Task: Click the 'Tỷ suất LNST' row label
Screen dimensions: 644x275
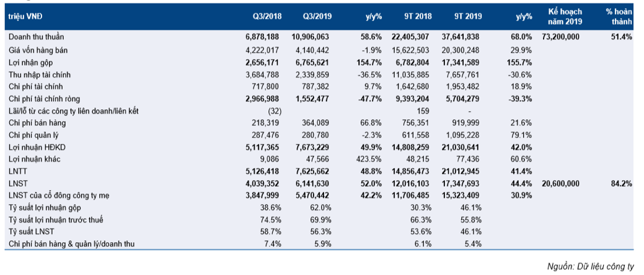Action: pos(32,232)
